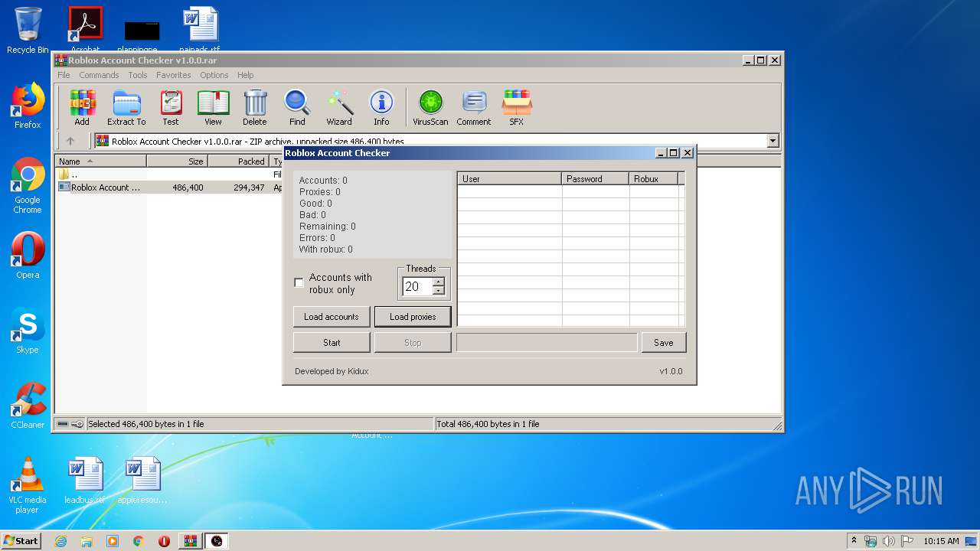The width and height of the screenshot is (980, 551).
Task: Click the WinRAR taskbar button
Action: pyautogui.click(x=190, y=541)
